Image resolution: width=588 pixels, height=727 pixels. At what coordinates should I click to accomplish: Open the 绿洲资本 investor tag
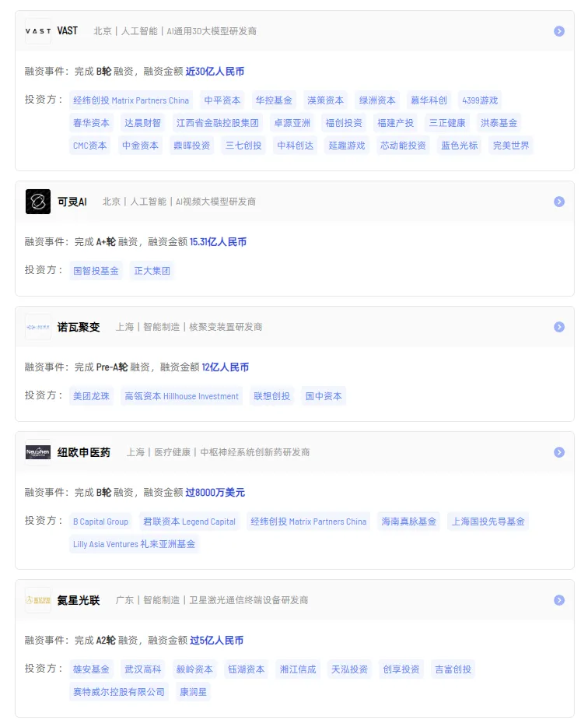click(x=377, y=100)
